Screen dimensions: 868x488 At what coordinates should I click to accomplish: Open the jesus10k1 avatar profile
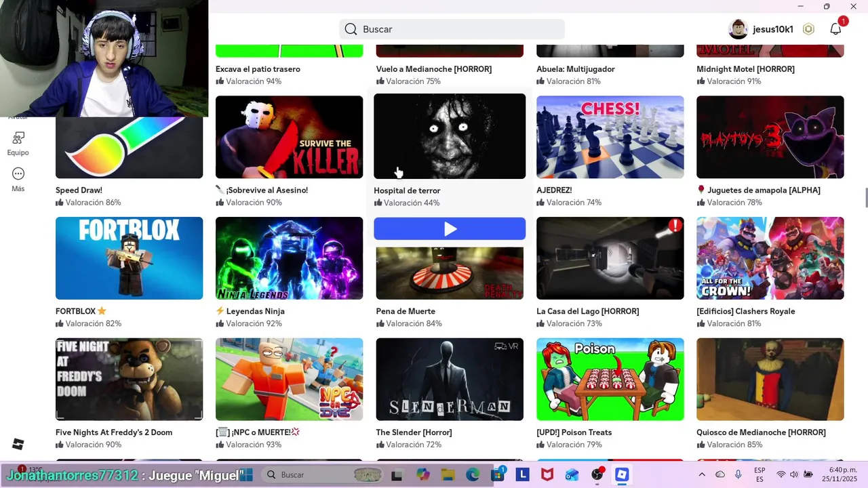pyautogui.click(x=738, y=29)
